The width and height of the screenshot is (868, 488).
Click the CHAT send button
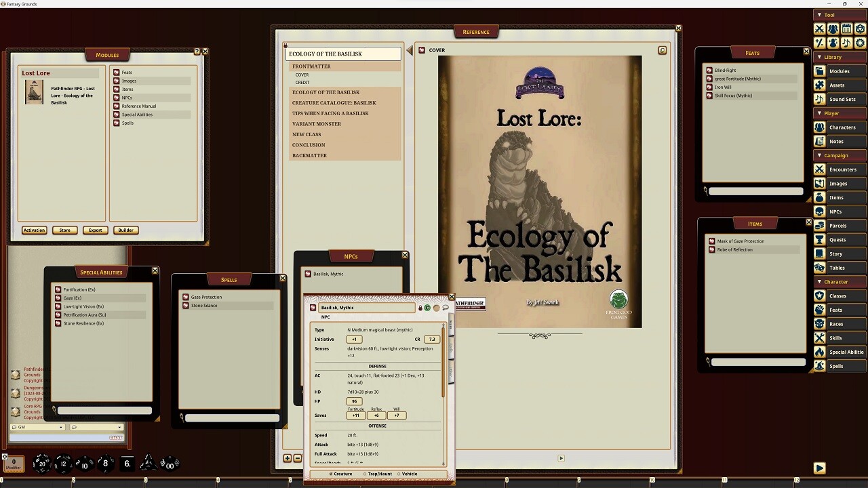[x=116, y=438]
